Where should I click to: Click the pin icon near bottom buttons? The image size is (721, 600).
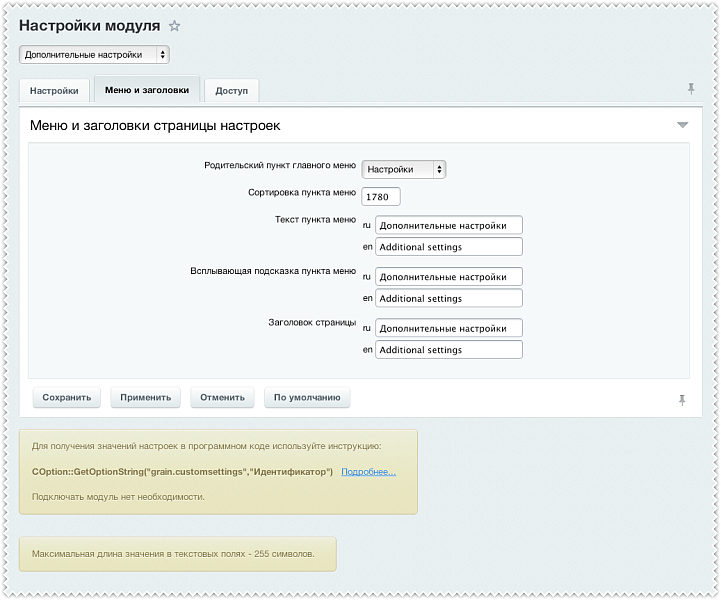tap(682, 399)
